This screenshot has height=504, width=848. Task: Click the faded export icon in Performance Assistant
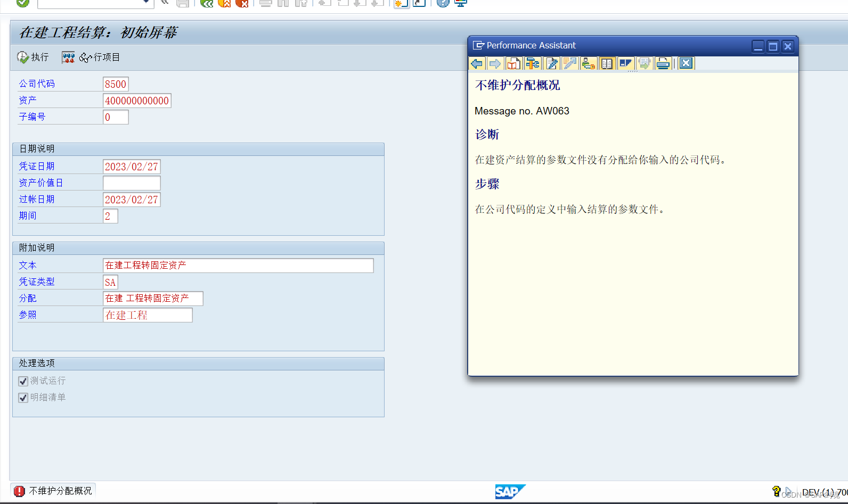pos(645,64)
